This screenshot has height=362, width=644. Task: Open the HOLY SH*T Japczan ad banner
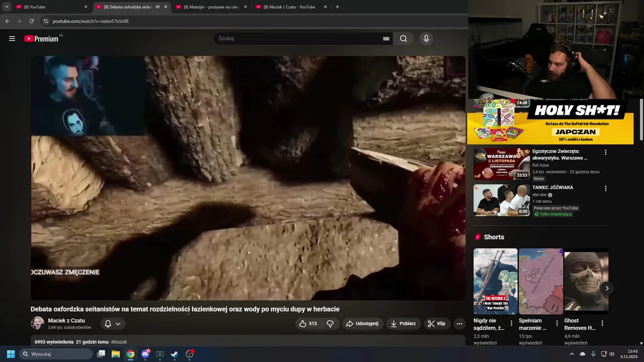[550, 122]
